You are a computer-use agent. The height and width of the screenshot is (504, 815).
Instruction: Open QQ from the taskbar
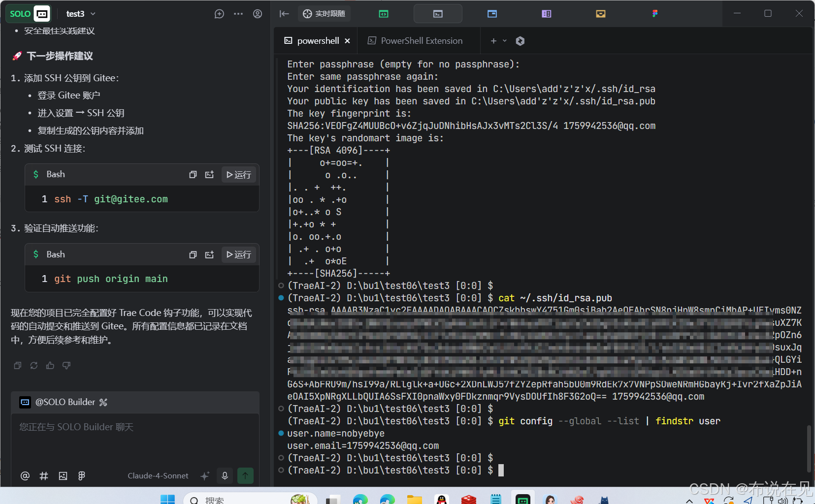coord(442,500)
